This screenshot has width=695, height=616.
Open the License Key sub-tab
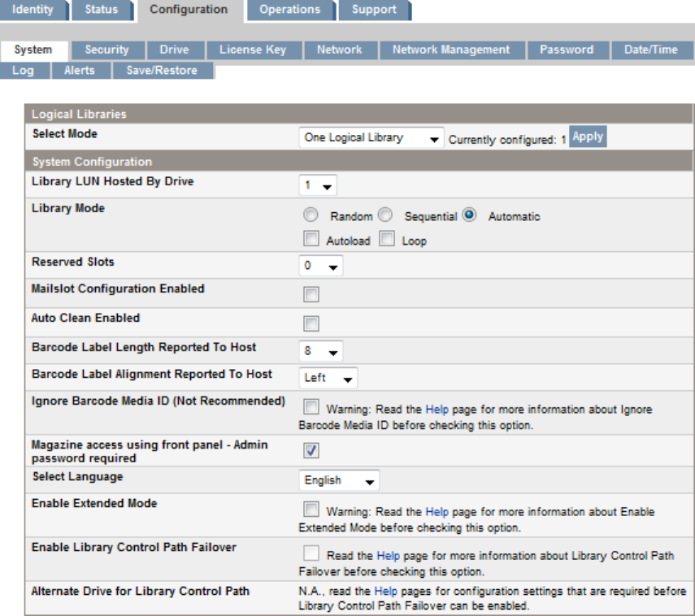(x=252, y=50)
